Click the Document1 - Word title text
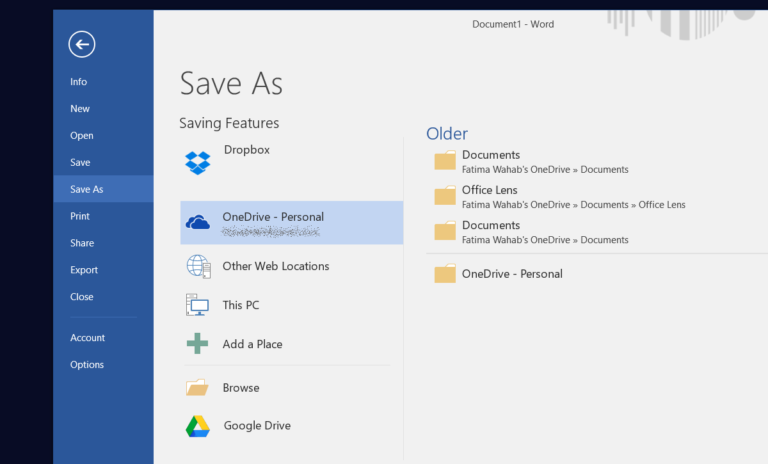This screenshot has width=768, height=464. coord(513,24)
